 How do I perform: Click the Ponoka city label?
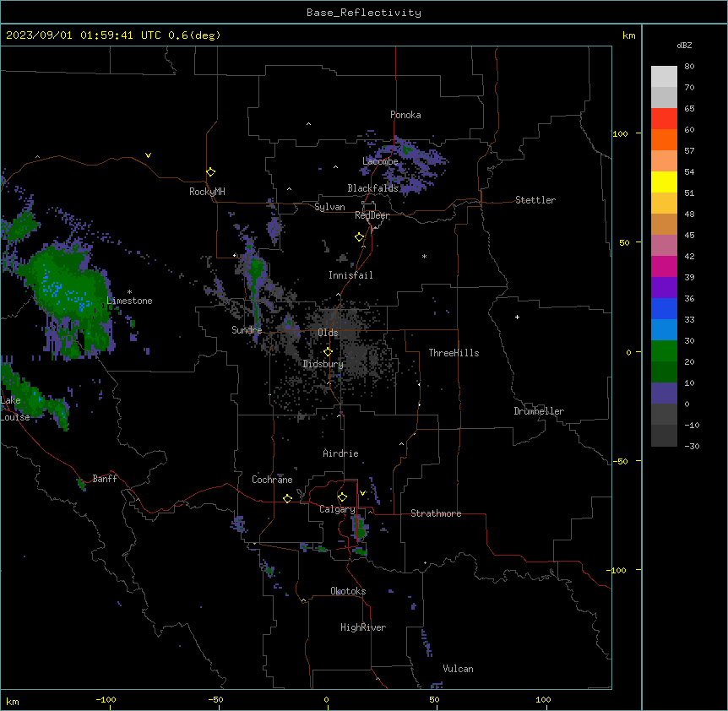tap(405, 115)
